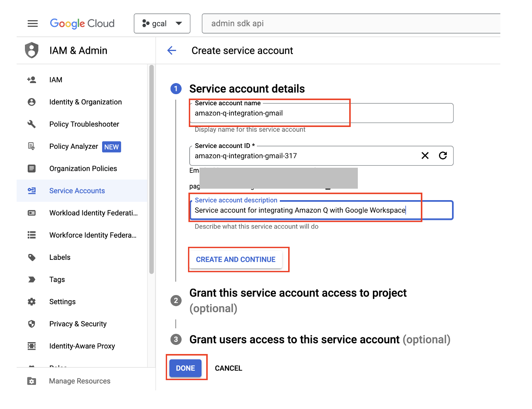This screenshot has width=532, height=409.
Task: Click the Identity-Aware Proxy icon
Action: 32,346
